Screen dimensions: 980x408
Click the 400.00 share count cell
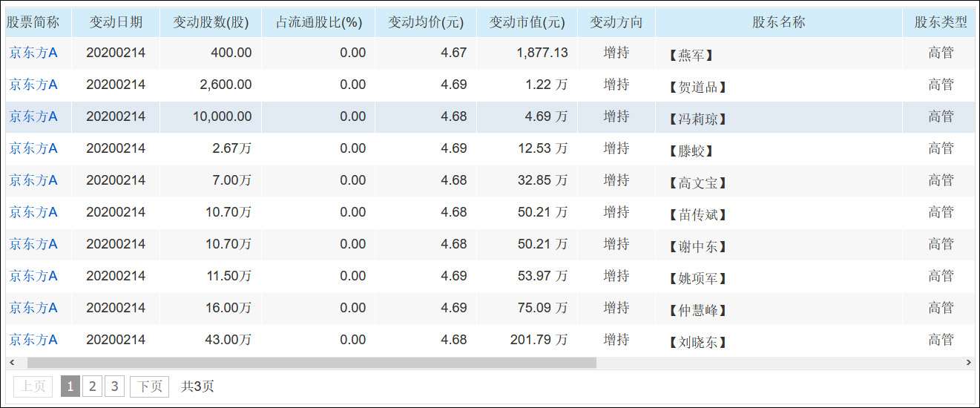coord(211,53)
